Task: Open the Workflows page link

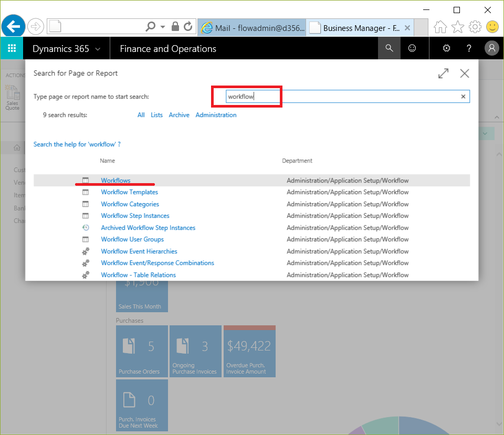Action: coord(115,180)
